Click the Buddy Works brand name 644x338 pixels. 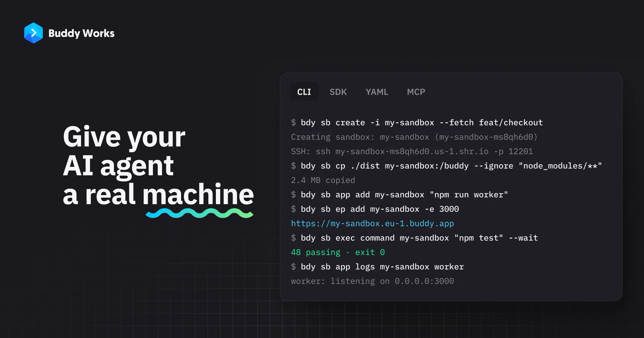pyautogui.click(x=81, y=33)
